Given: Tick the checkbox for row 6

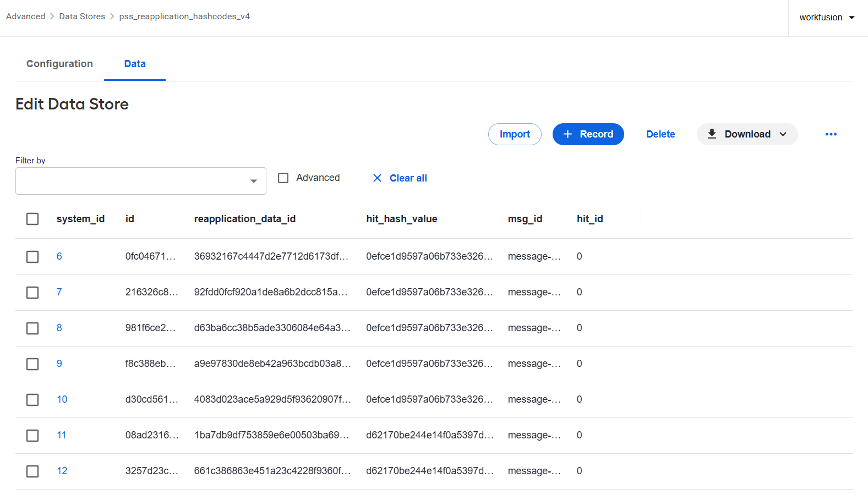Looking at the screenshot, I should pos(32,257).
